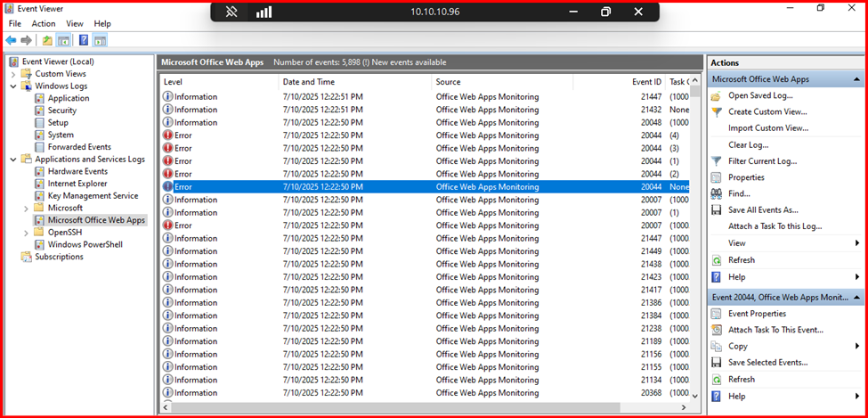Expand the OpenSSH folder node
This screenshot has width=868, height=418.
(26, 232)
